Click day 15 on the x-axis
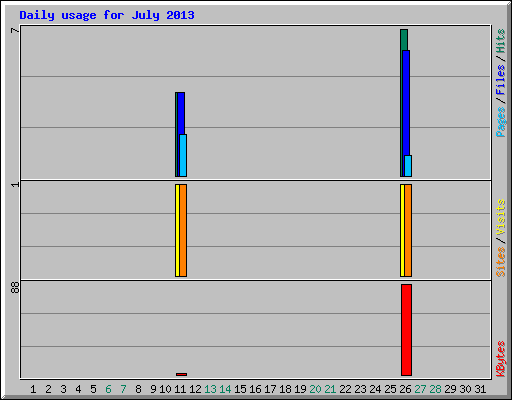 tap(240, 389)
